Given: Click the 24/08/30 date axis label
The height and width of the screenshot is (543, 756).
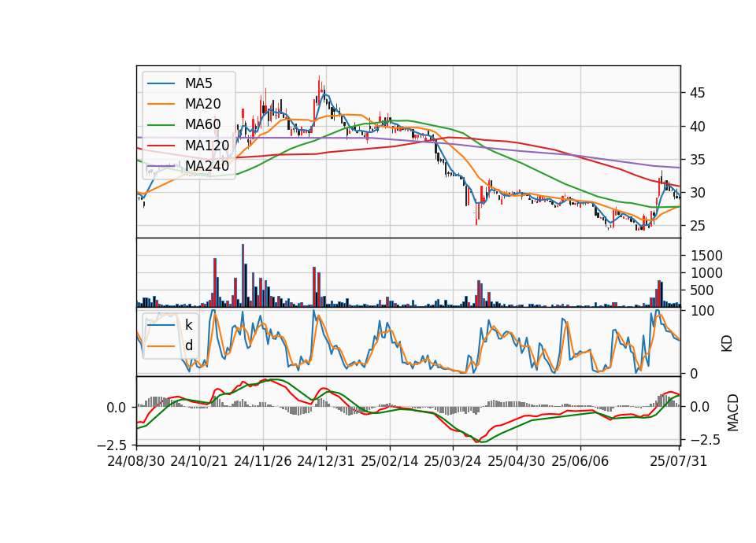Looking at the screenshot, I should pyautogui.click(x=136, y=461).
